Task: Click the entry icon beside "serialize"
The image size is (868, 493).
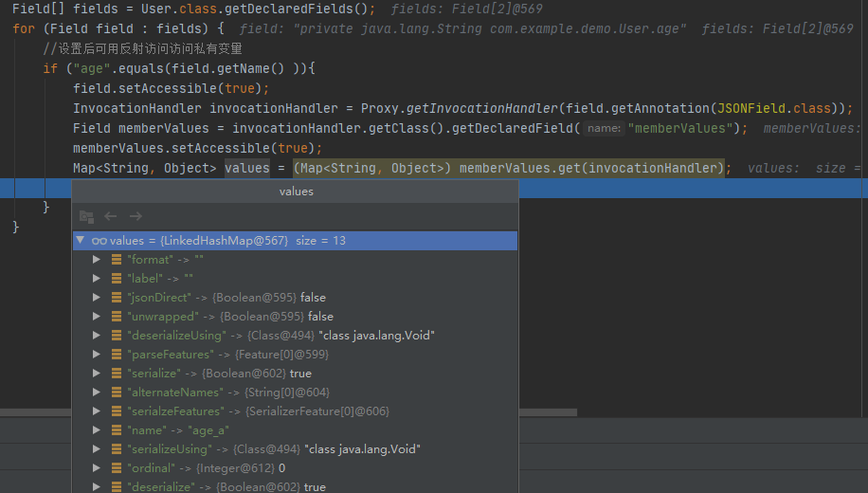Action: 117,374
